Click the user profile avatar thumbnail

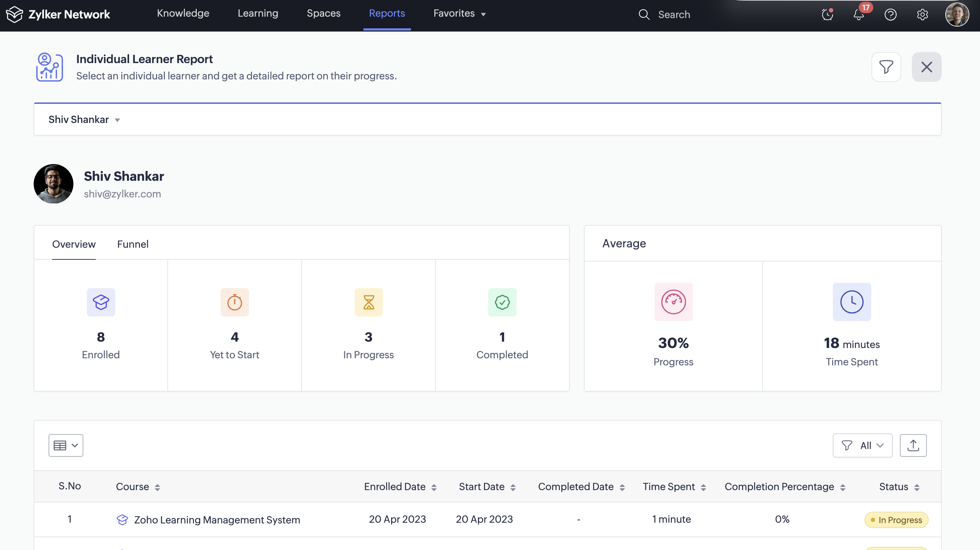click(x=956, y=15)
